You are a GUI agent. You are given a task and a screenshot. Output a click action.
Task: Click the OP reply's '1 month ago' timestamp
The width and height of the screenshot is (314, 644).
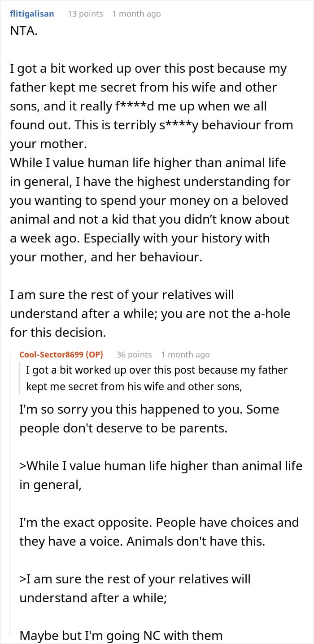pyautogui.click(x=185, y=355)
